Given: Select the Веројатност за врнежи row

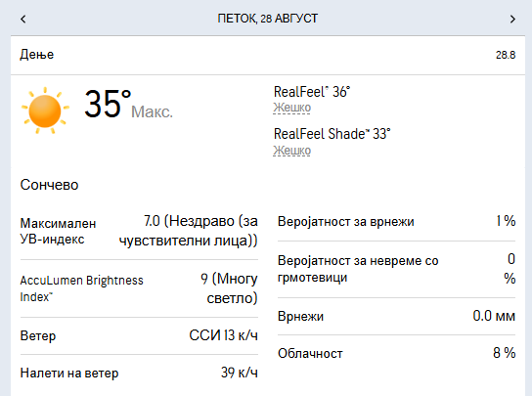Looking at the screenshot, I should (397, 222).
